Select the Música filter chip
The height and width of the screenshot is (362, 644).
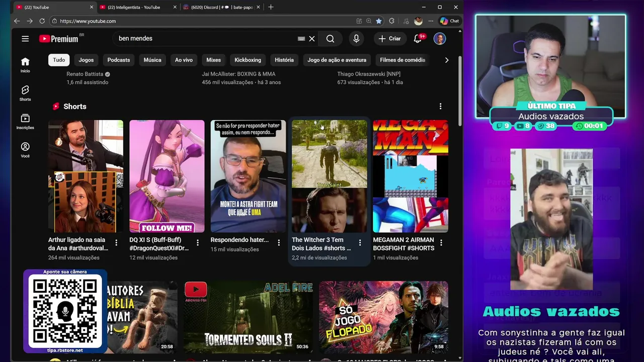[152, 60]
